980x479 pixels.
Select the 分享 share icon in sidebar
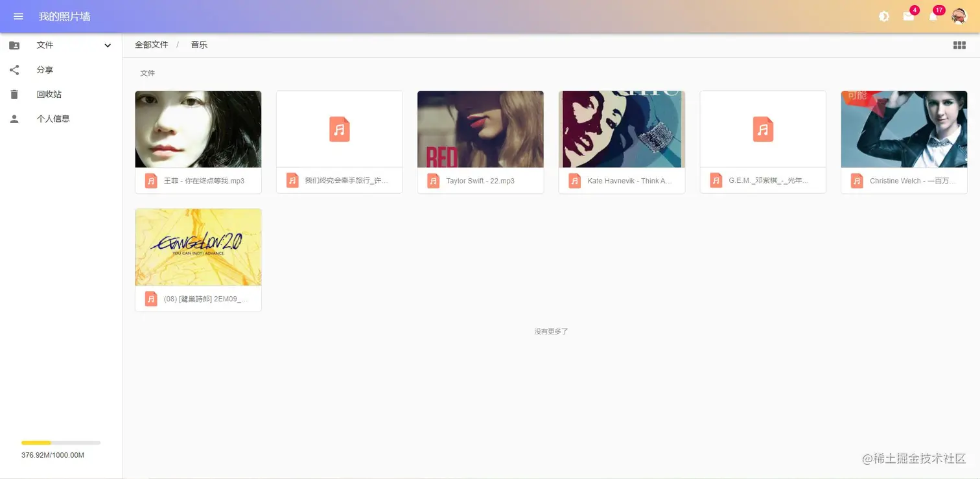click(x=14, y=69)
